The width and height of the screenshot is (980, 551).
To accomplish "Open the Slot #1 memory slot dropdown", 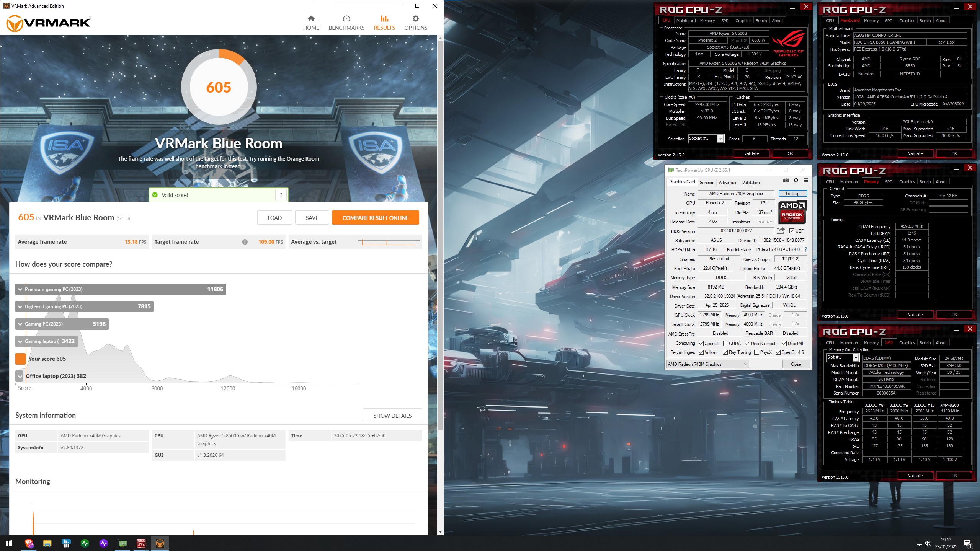I will tap(843, 357).
